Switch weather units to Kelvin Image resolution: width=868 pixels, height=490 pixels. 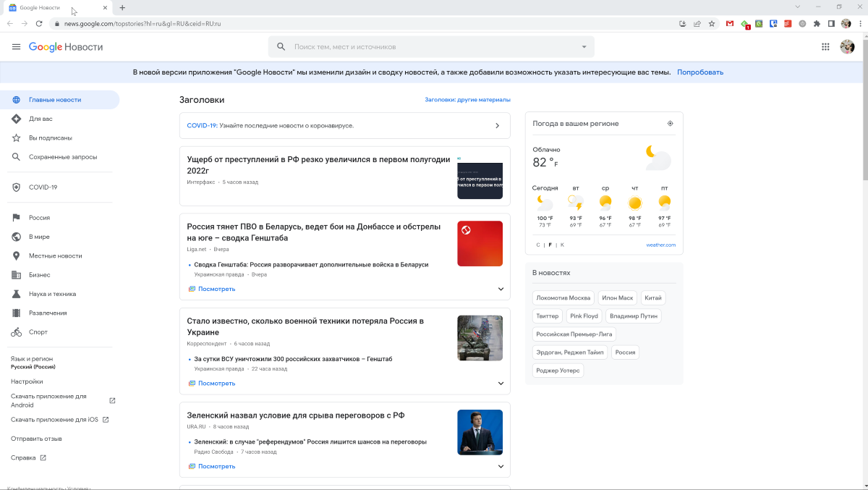562,245
